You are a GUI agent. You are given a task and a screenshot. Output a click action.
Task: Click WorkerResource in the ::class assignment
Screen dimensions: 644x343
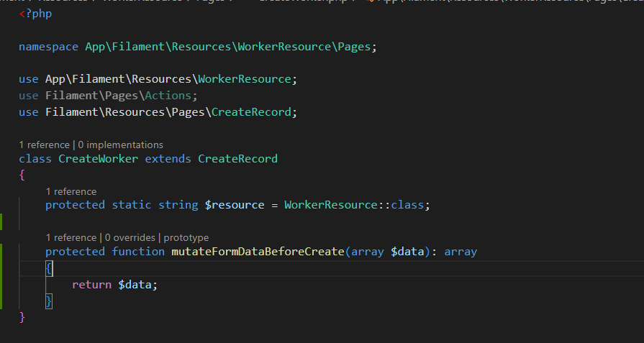coord(331,205)
